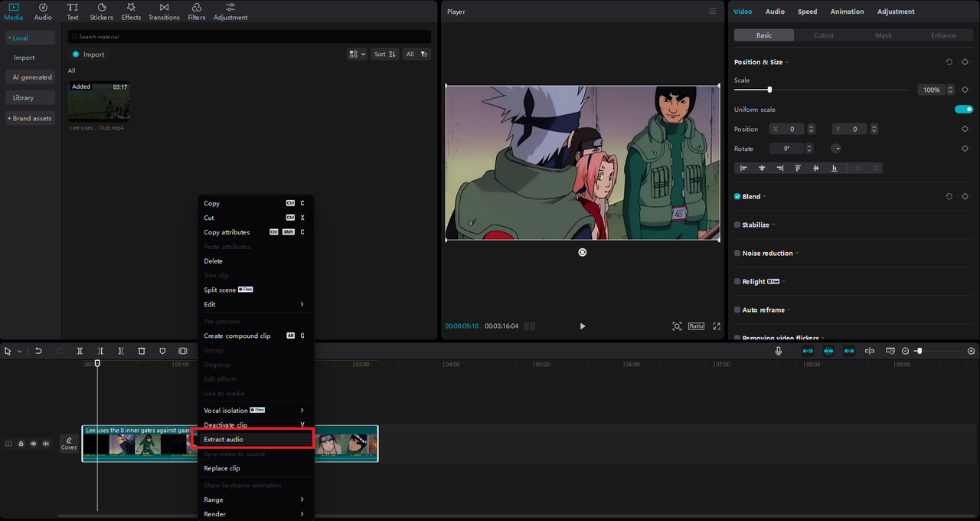Open the Effects panel
The image size is (980, 521).
click(x=131, y=11)
